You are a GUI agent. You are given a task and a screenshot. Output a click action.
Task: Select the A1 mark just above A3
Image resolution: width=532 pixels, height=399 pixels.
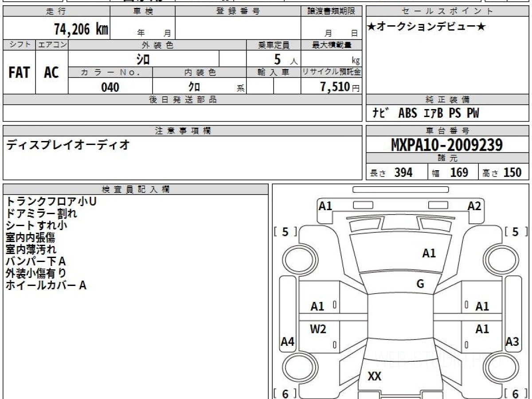pos(482,329)
